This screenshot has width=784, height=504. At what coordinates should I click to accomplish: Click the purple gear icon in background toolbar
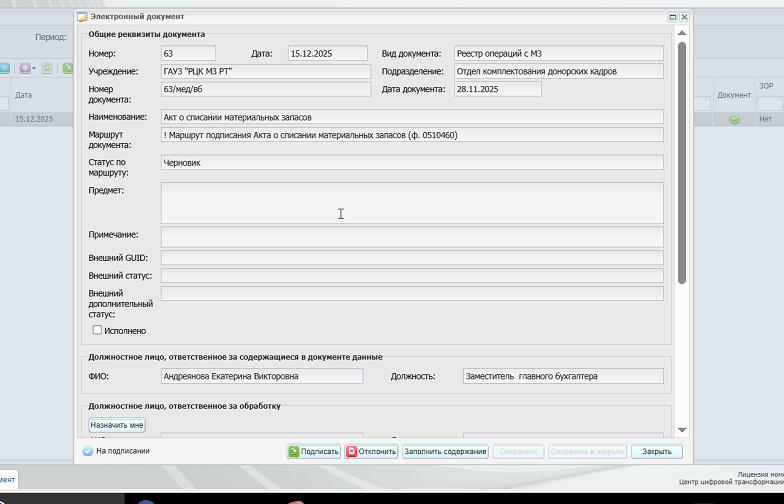coord(25,68)
